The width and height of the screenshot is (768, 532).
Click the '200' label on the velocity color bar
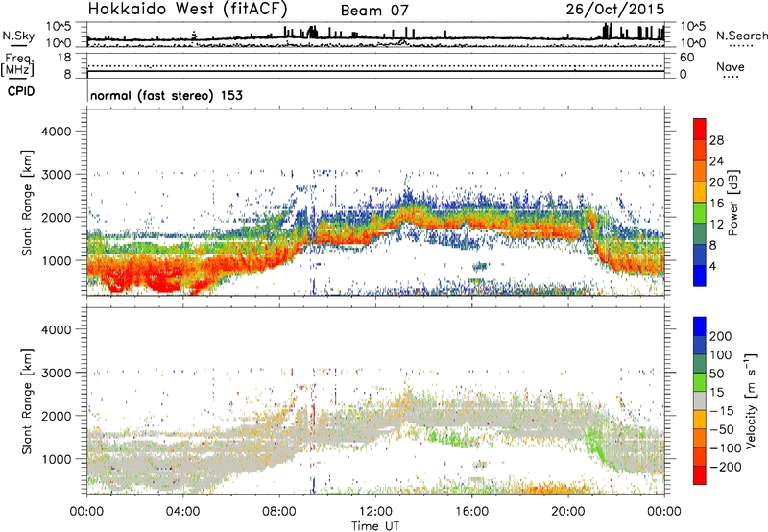pyautogui.click(x=721, y=336)
